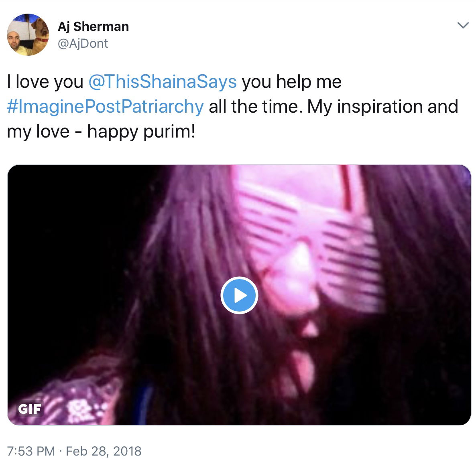Click the "you help me" text
Screen dimensions: 476x472
pyautogui.click(x=291, y=81)
